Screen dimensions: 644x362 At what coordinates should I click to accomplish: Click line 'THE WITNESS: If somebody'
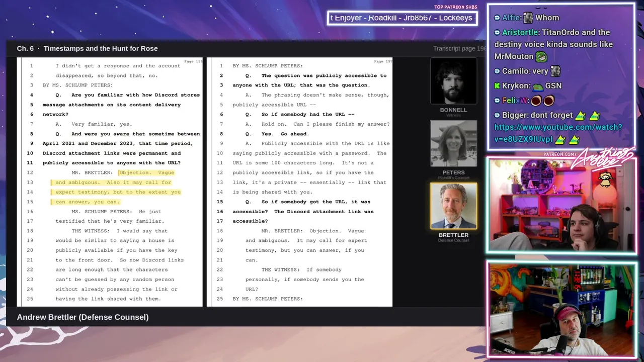pos(301,269)
